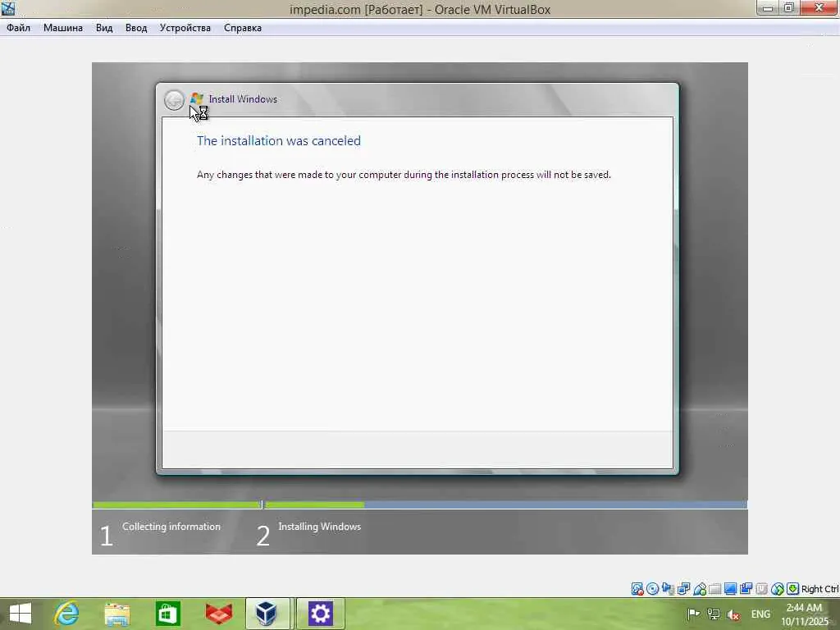Click the Installing Windows step label
Viewport: 840px width, 630px height.
(x=319, y=527)
